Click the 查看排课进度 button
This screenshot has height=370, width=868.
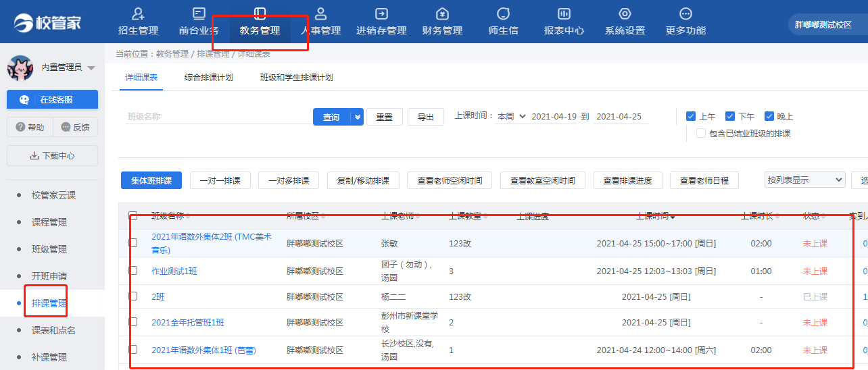(627, 180)
